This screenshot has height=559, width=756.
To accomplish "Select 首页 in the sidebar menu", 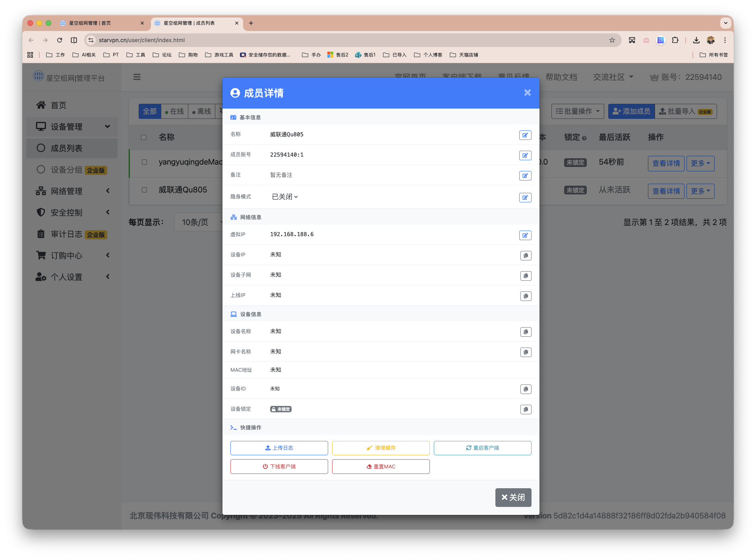I will point(58,105).
